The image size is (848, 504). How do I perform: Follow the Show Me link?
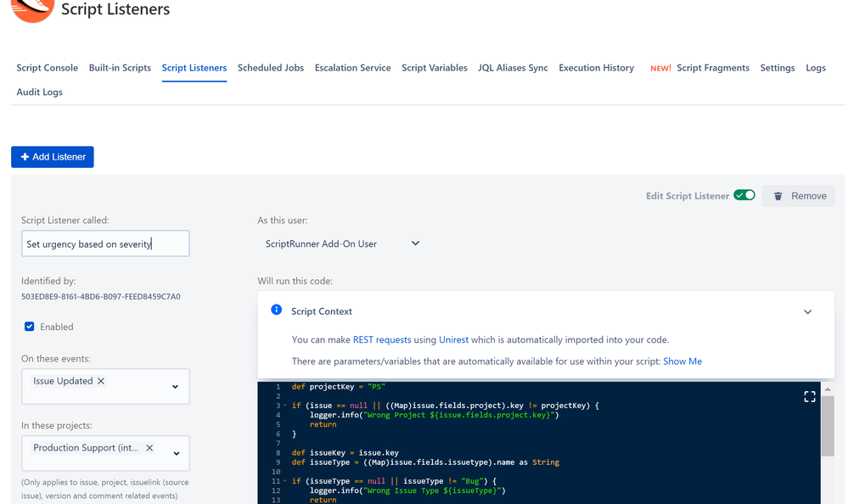(x=682, y=361)
